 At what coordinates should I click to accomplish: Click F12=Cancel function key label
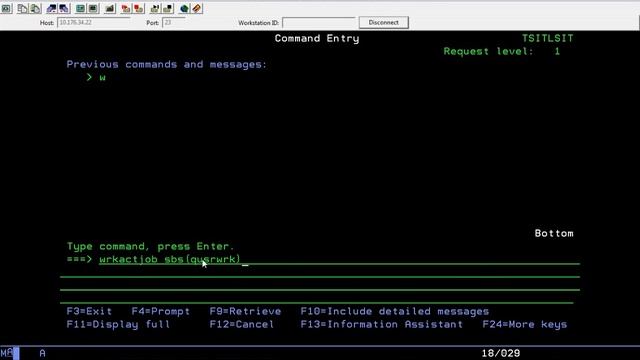(x=242, y=324)
